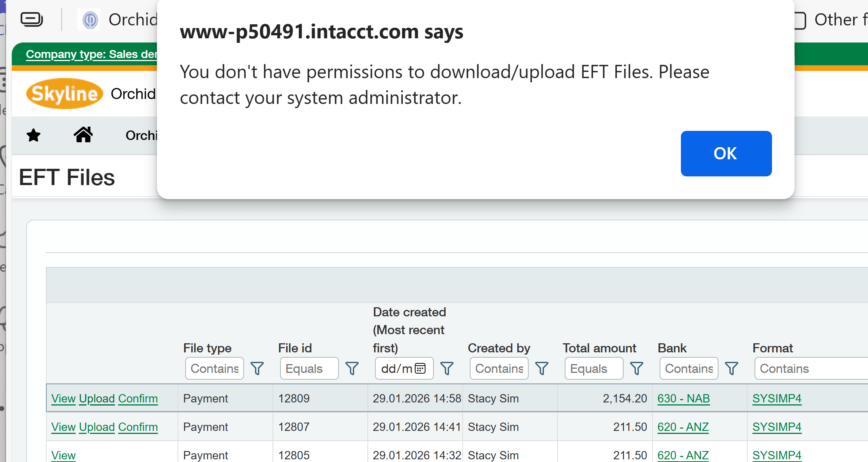Click the browser tab search icon
868x462 pixels.
click(x=32, y=19)
